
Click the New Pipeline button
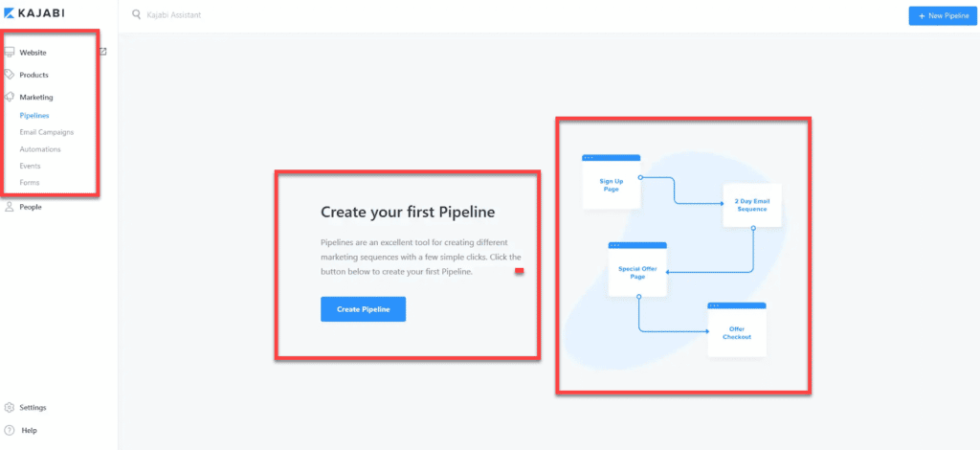click(x=943, y=15)
